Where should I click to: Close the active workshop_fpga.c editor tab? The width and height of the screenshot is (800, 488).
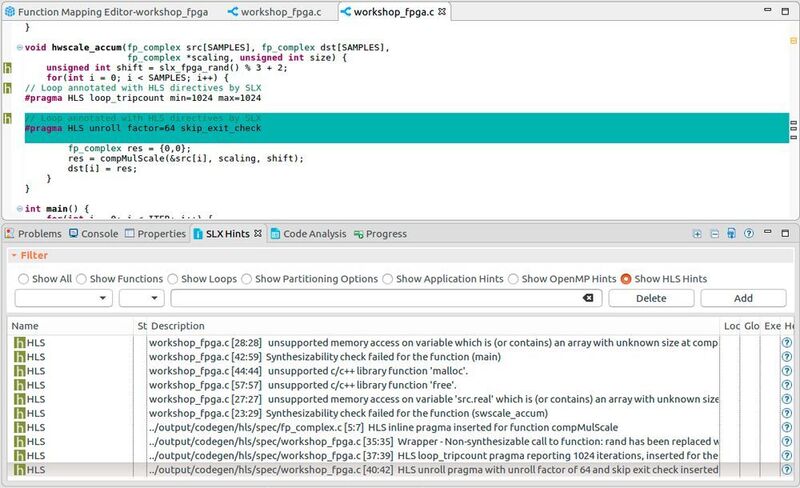(x=442, y=11)
